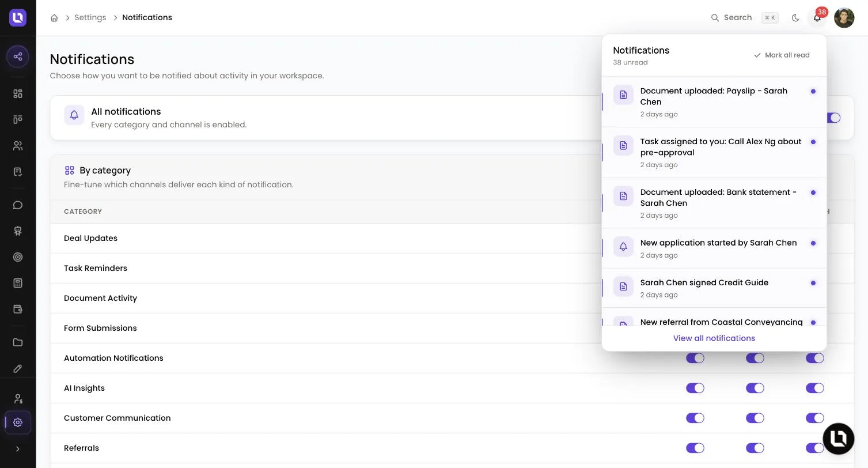Open the notification bell with 38 badge
868x468 pixels.
(817, 18)
